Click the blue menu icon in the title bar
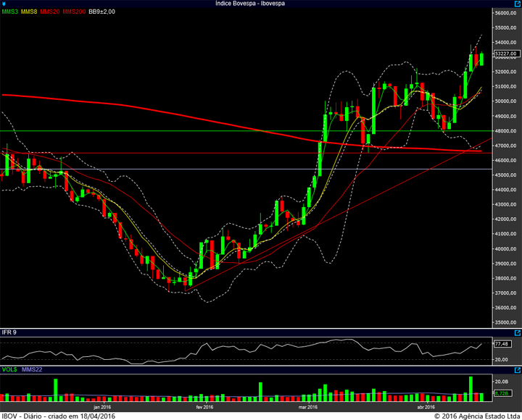The width and height of the screenshot is (522, 420). 4,4
